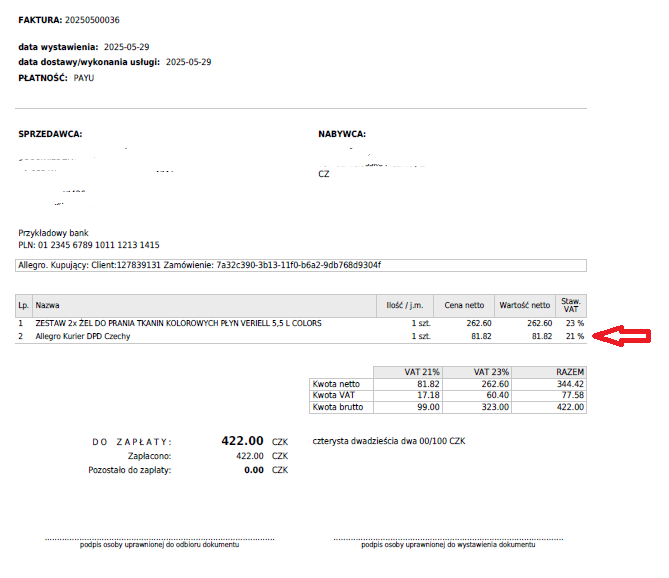Click the bold DO ZAPŁATY total amount

pyautogui.click(x=242, y=441)
